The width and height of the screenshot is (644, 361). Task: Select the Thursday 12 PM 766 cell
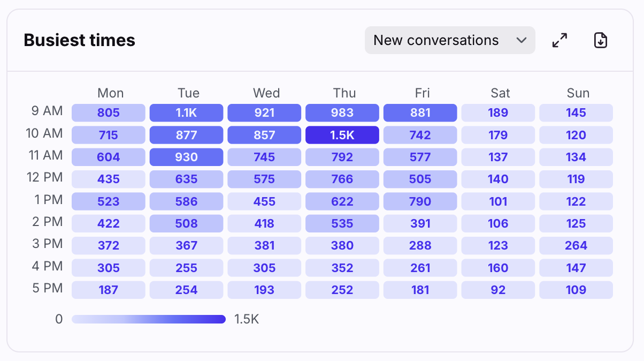tap(342, 179)
